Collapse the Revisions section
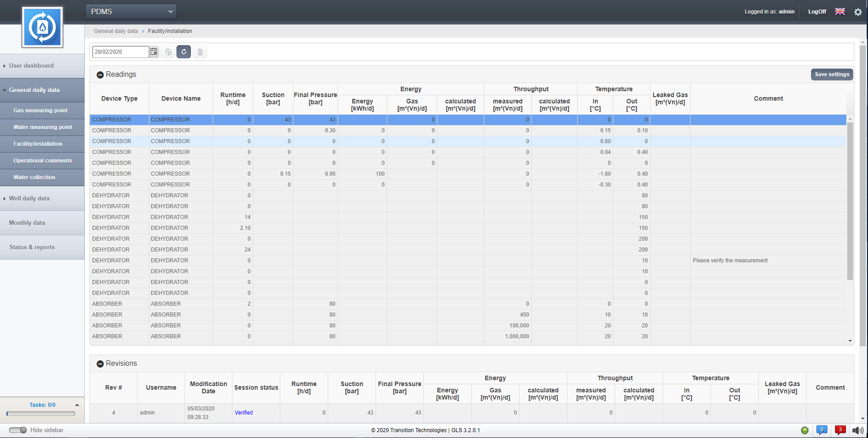868x438 pixels. click(x=100, y=363)
